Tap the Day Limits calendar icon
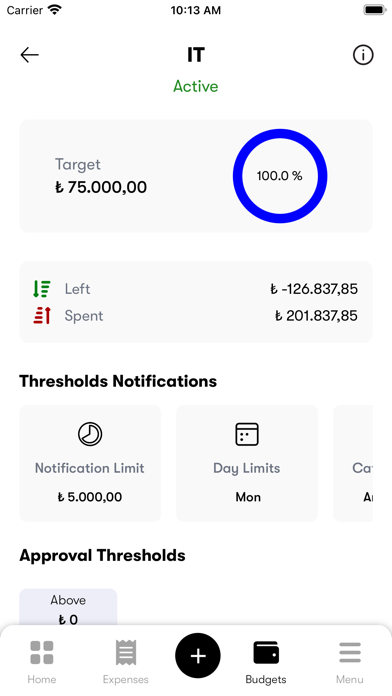This screenshot has width=392, height=696. (247, 434)
